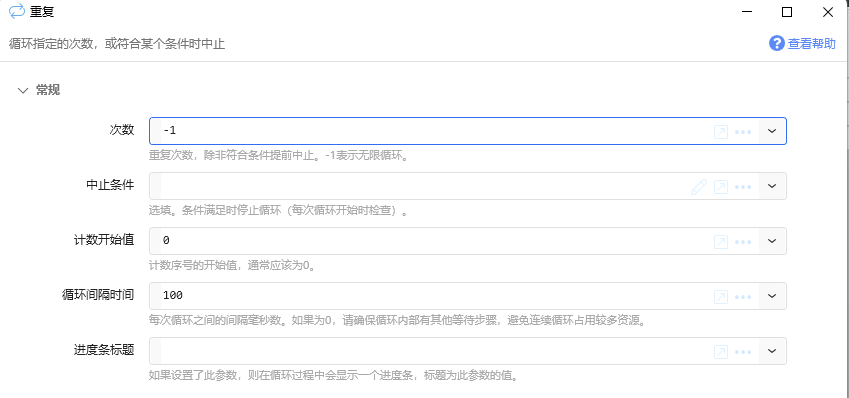Image resolution: width=849 pixels, height=398 pixels.
Task: Open the three-dots menu in 次数 row
Action: pyautogui.click(x=743, y=132)
